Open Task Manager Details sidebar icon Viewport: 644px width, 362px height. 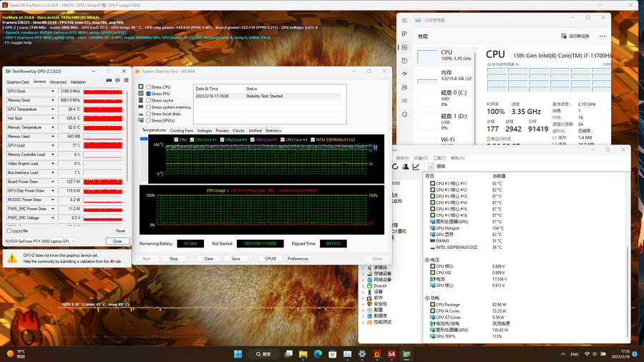[x=404, y=101]
